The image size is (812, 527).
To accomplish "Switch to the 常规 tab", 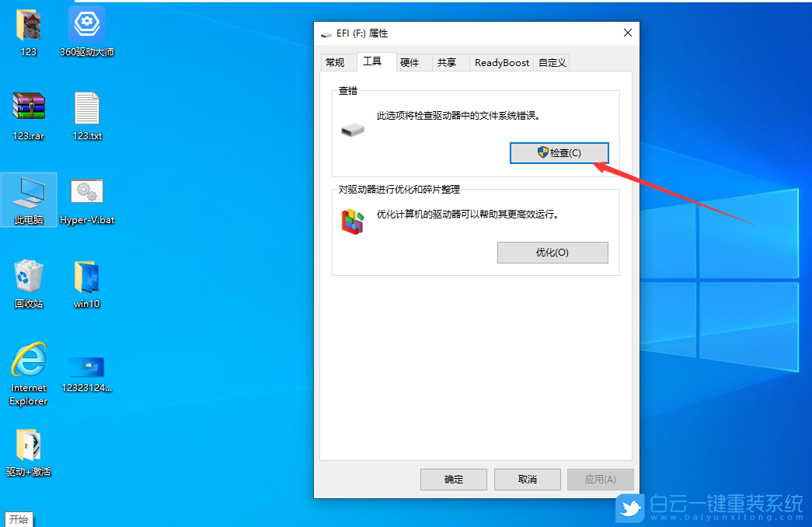I will click(x=337, y=62).
